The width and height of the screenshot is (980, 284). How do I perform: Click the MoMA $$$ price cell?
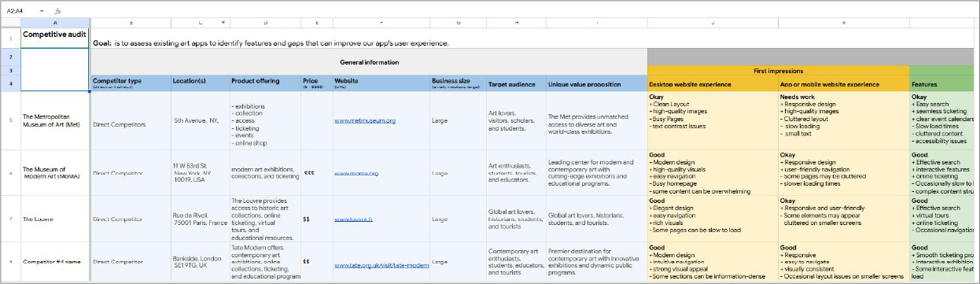[316, 173]
